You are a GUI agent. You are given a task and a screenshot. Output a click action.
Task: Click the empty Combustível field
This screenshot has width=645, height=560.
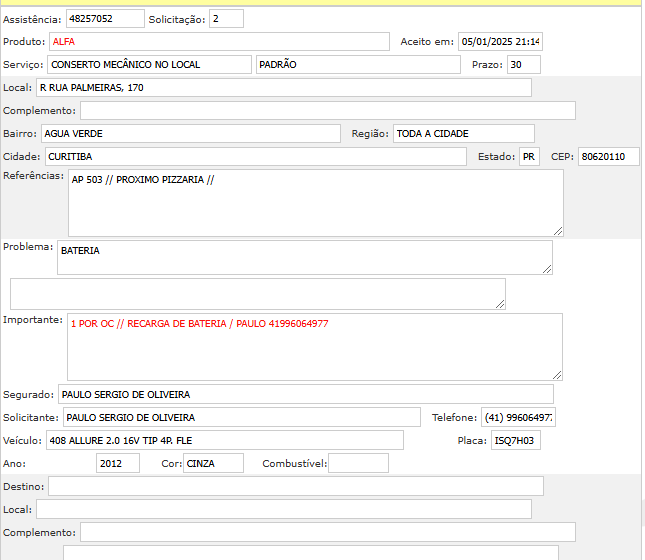tap(358, 464)
